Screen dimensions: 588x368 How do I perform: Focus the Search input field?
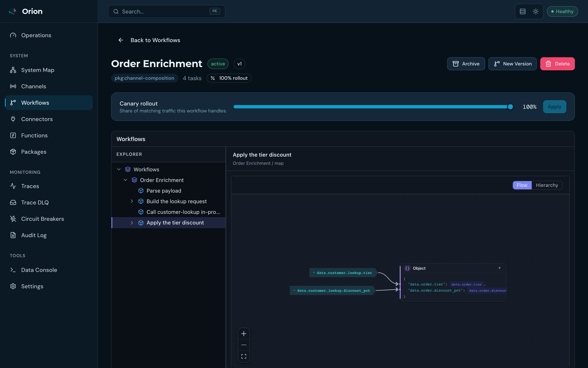click(x=166, y=11)
